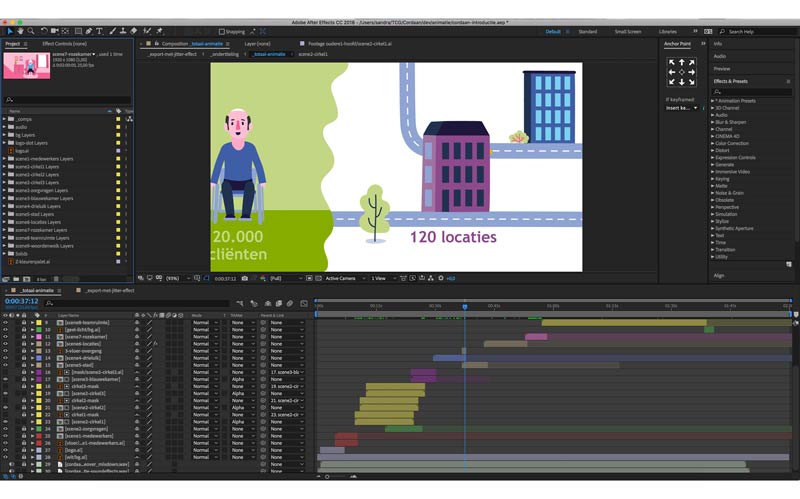Image resolution: width=800 pixels, height=499 pixels.
Task: Click the Show Channel RGB icon
Action: point(263,279)
